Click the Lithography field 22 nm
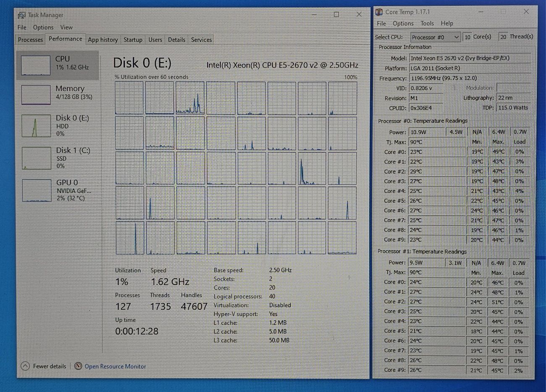546x392 pixels. pyautogui.click(x=513, y=98)
